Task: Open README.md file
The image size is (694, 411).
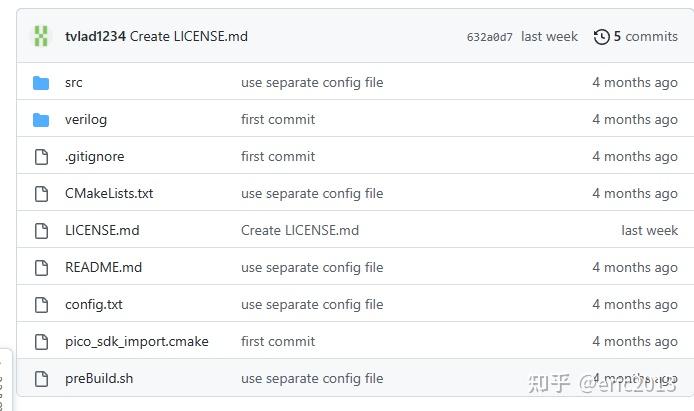Action: (x=104, y=268)
